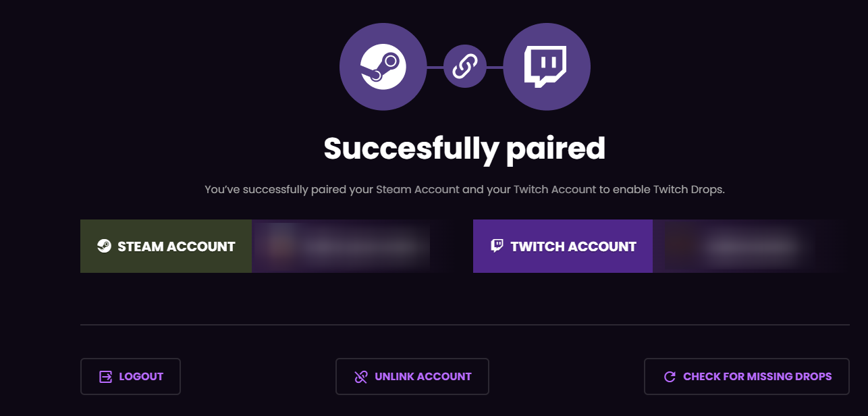Click the STEAM ACCOUNT label block
This screenshot has width=868, height=416.
166,246
